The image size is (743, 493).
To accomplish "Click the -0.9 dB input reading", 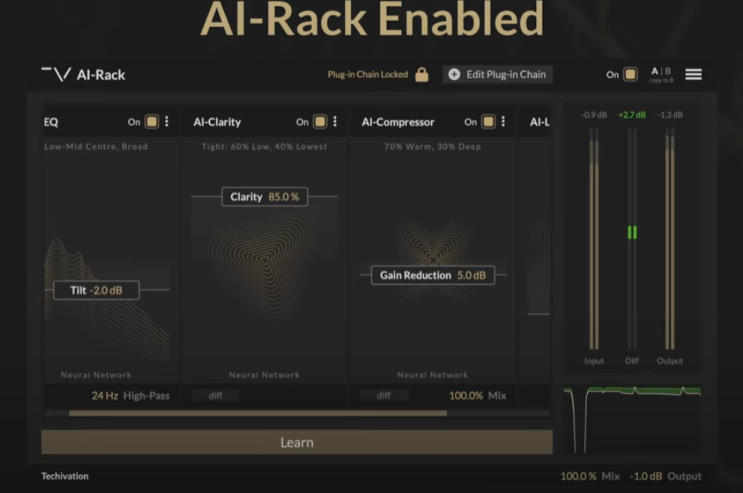I will pyautogui.click(x=594, y=115).
